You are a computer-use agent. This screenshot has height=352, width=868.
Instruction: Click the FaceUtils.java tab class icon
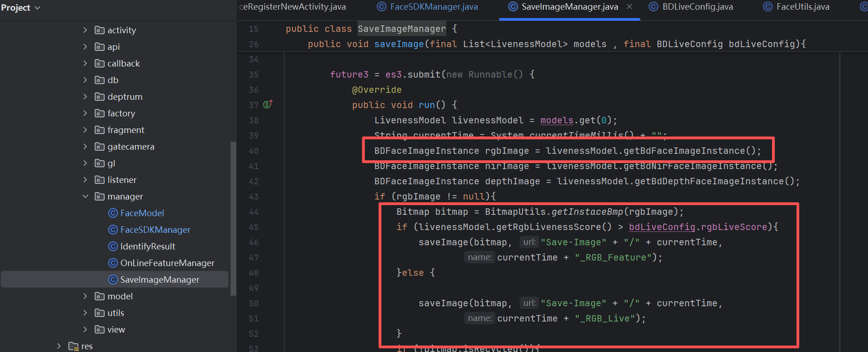point(767,6)
